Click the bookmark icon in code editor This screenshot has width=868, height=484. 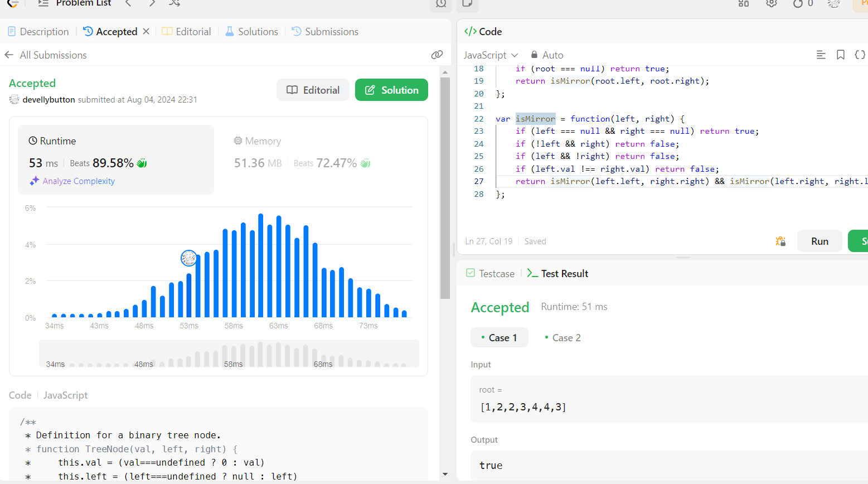[x=841, y=55]
